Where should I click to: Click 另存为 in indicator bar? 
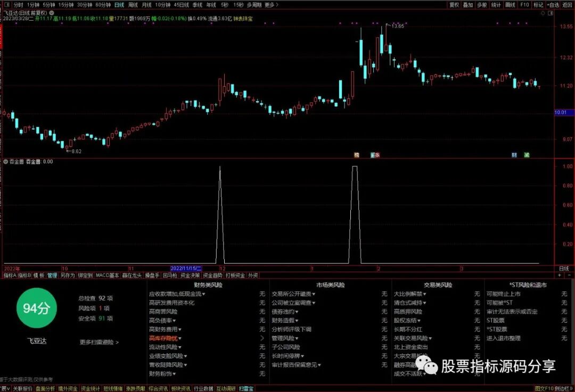pyautogui.click(x=68, y=275)
